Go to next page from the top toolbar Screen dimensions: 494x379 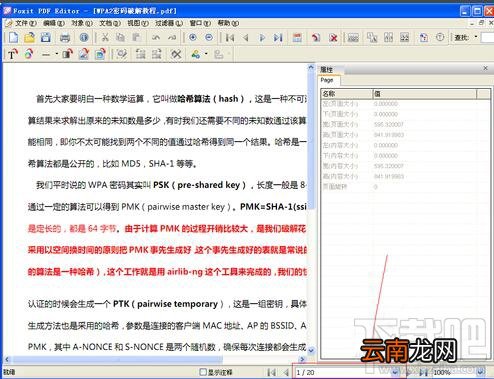pyautogui.click(x=262, y=38)
